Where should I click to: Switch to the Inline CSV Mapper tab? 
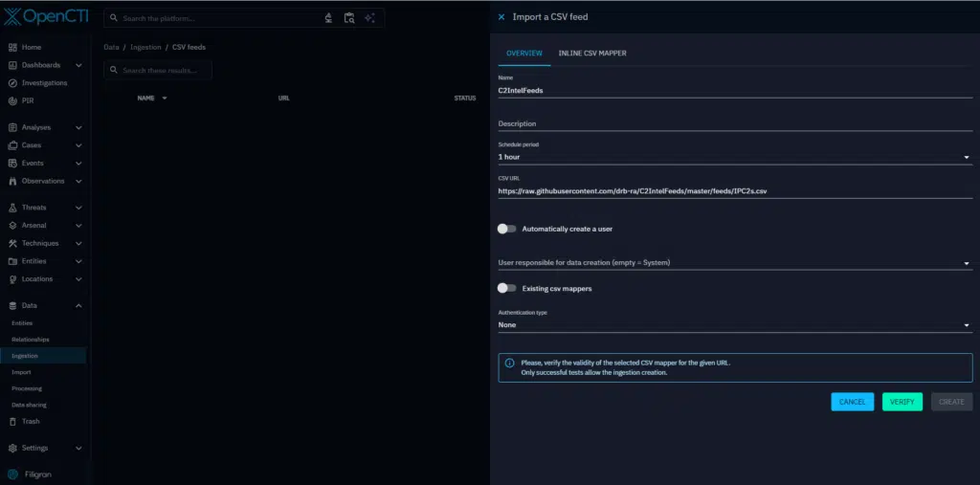592,53
